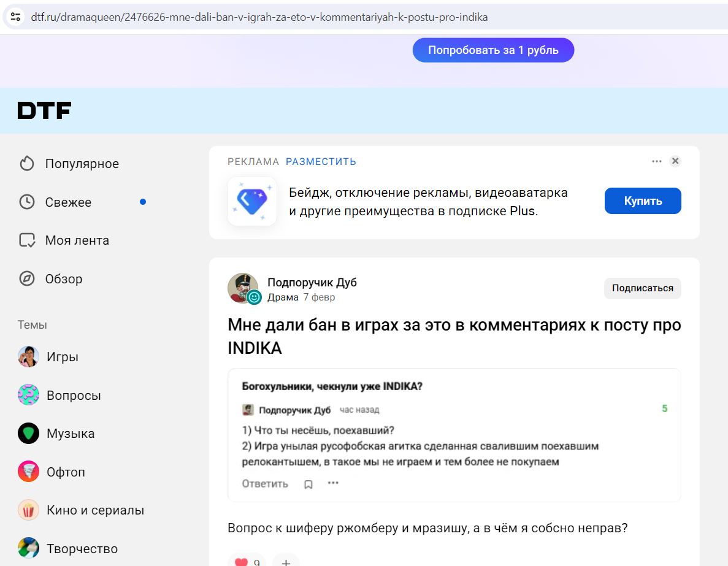
Task: Click the blue new-posts dot beside Свежее
Action: [143, 202]
